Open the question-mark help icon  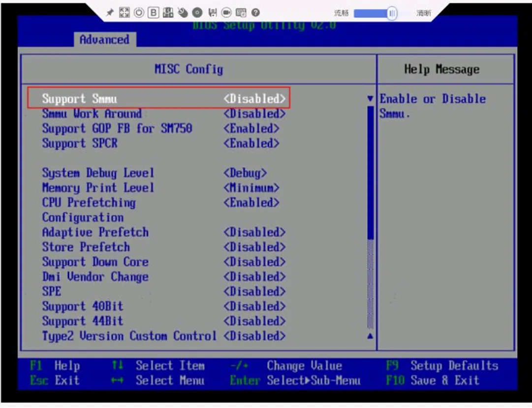click(255, 13)
